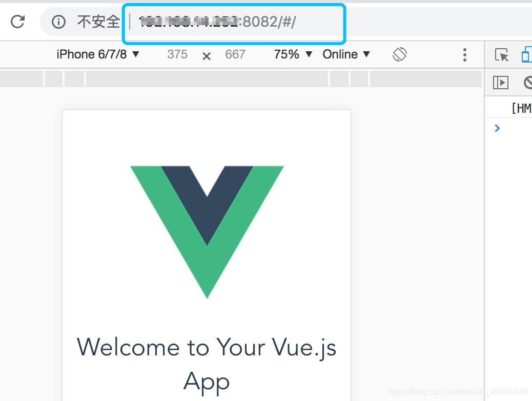This screenshot has height=401, width=532.
Task: Open the 75% zoom dropdown
Action: pos(293,54)
